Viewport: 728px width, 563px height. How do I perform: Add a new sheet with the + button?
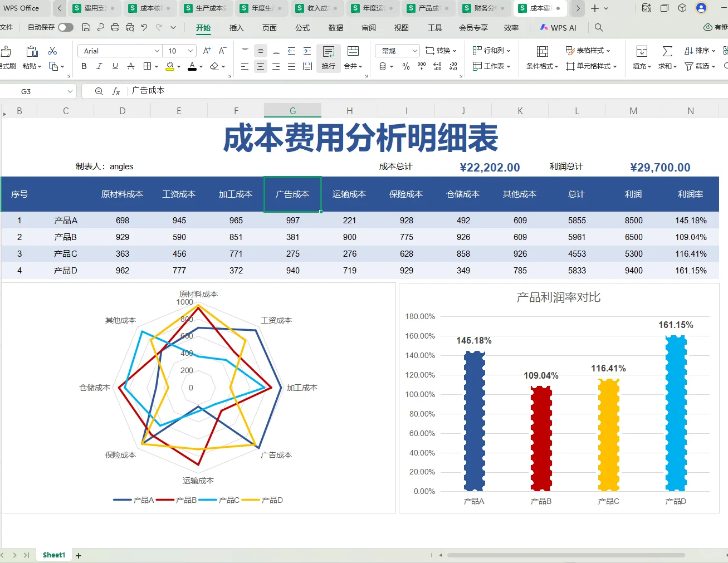click(x=78, y=555)
